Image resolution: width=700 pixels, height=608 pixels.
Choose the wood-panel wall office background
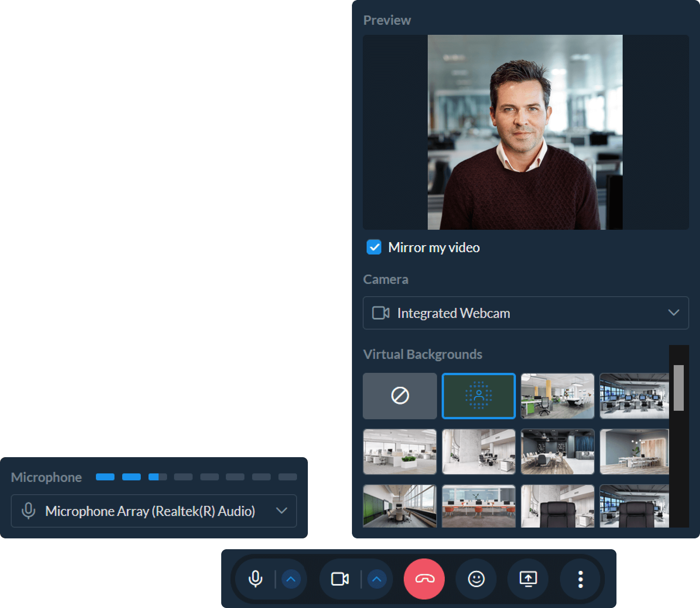point(634,452)
